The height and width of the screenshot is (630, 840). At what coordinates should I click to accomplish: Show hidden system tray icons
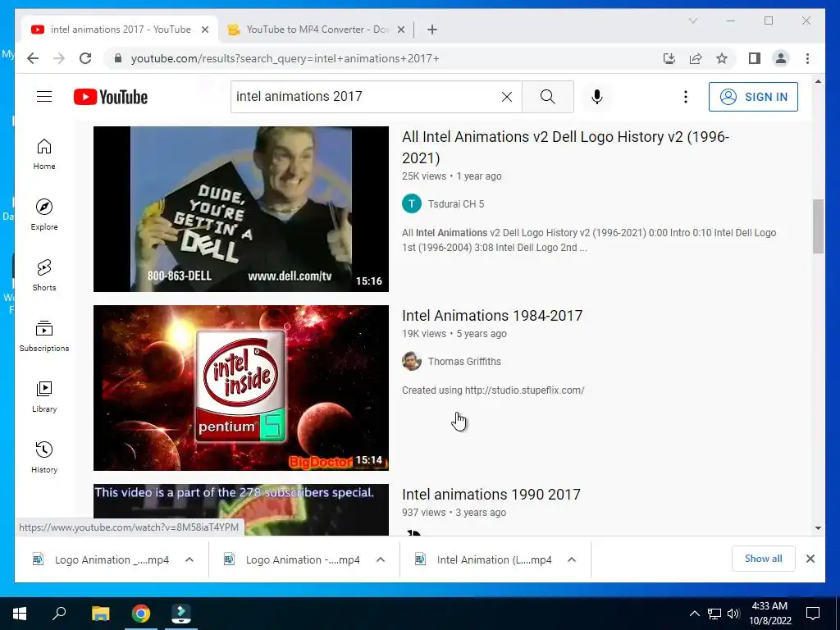tap(694, 614)
